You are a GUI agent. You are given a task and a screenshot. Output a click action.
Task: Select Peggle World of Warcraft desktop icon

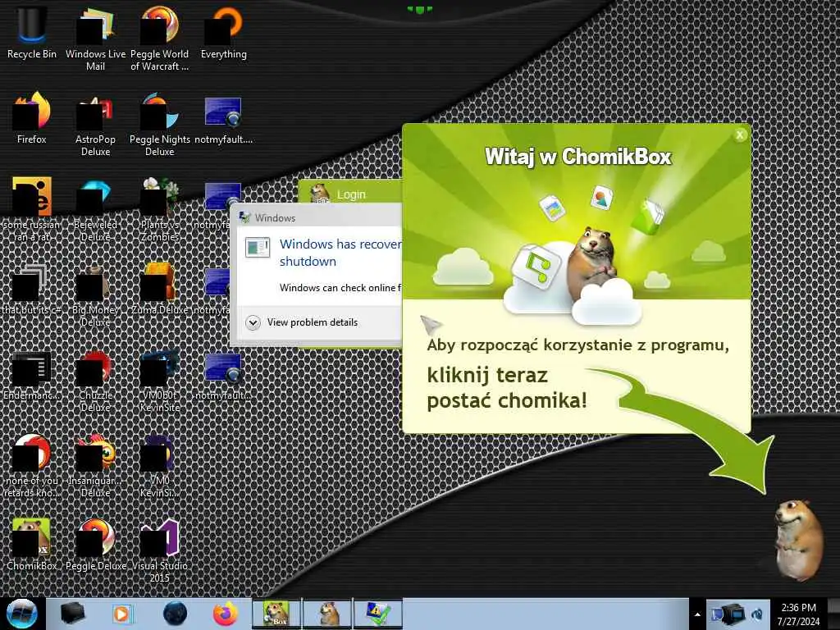click(160, 38)
